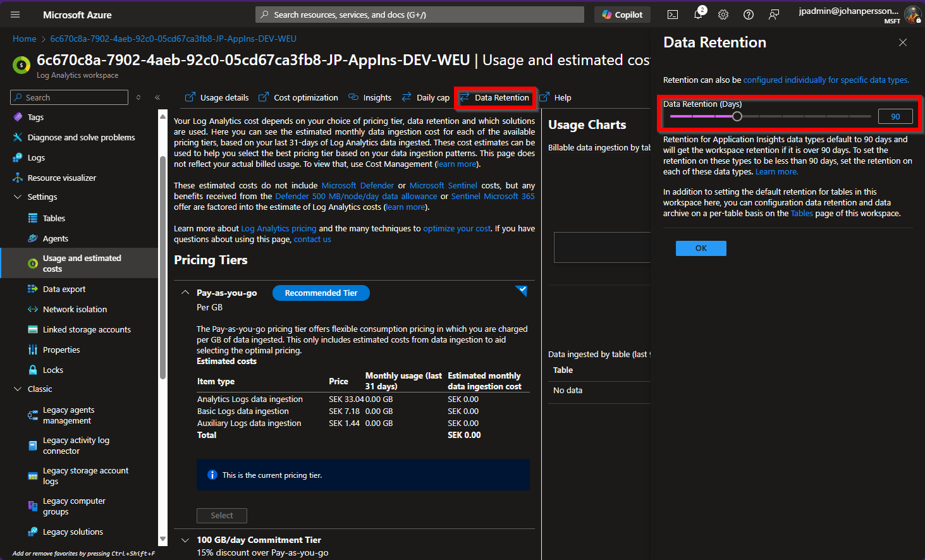
Task: Open Cloud Shell from the top bar
Action: [673, 15]
